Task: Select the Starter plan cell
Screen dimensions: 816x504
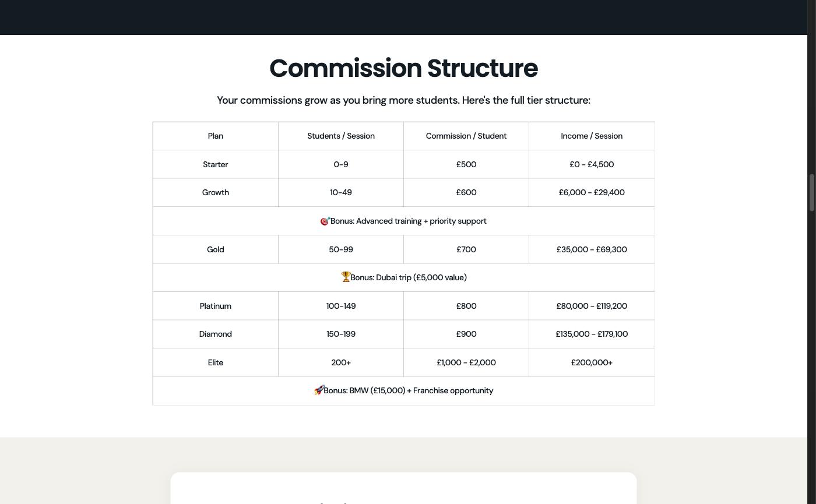Action: tap(216, 164)
